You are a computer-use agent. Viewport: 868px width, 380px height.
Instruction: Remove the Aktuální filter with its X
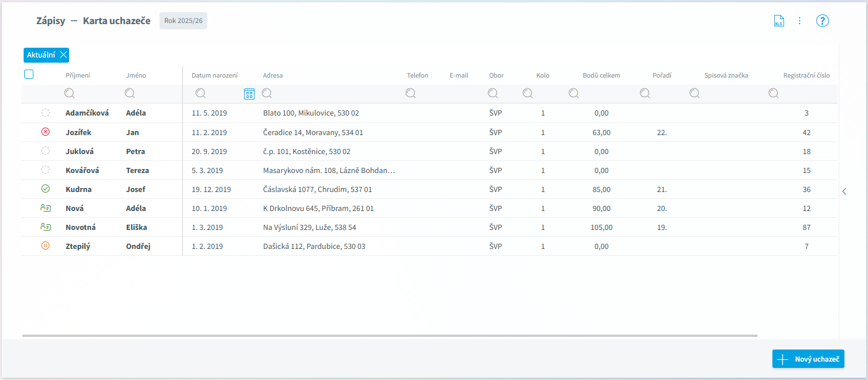coord(63,55)
